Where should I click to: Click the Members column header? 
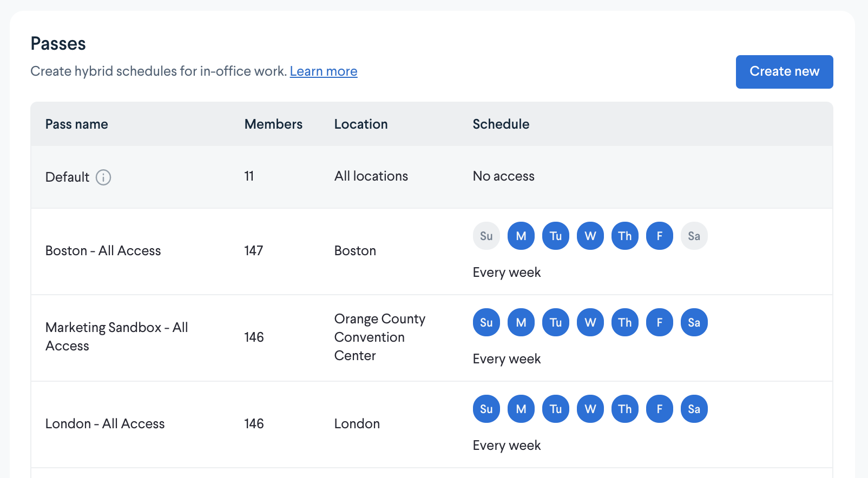(273, 124)
